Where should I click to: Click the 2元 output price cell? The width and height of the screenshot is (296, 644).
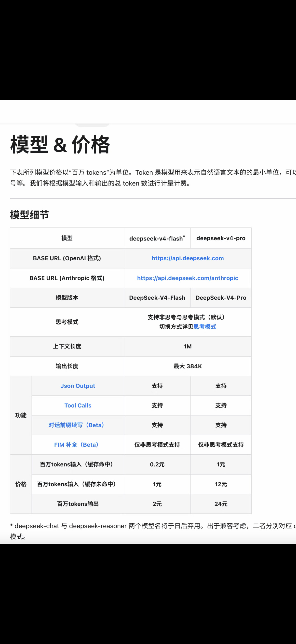(x=157, y=504)
